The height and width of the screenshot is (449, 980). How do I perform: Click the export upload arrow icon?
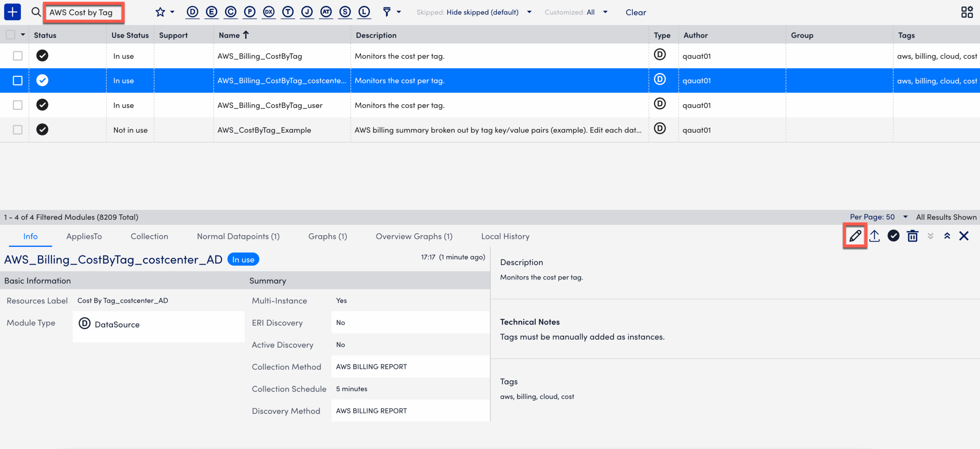874,236
